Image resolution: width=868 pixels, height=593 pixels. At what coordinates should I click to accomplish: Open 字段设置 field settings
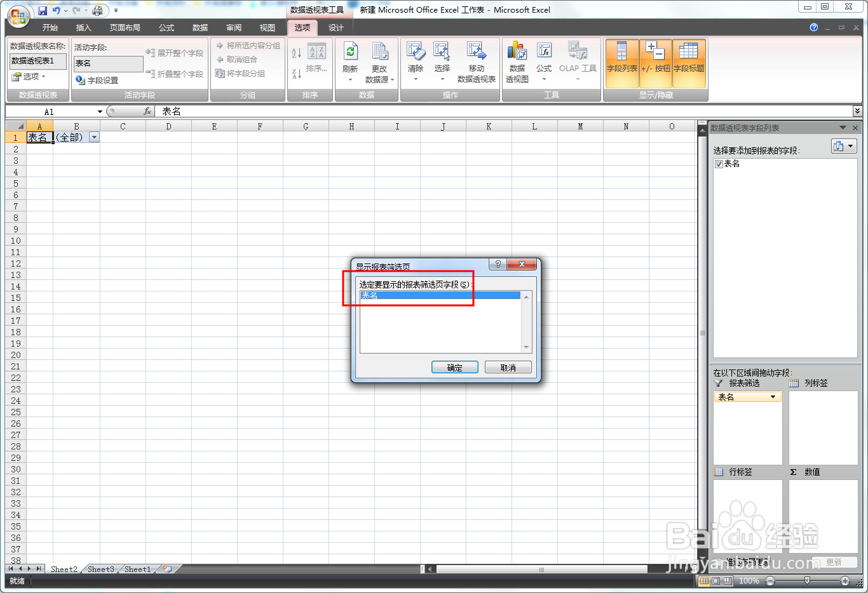click(x=97, y=81)
